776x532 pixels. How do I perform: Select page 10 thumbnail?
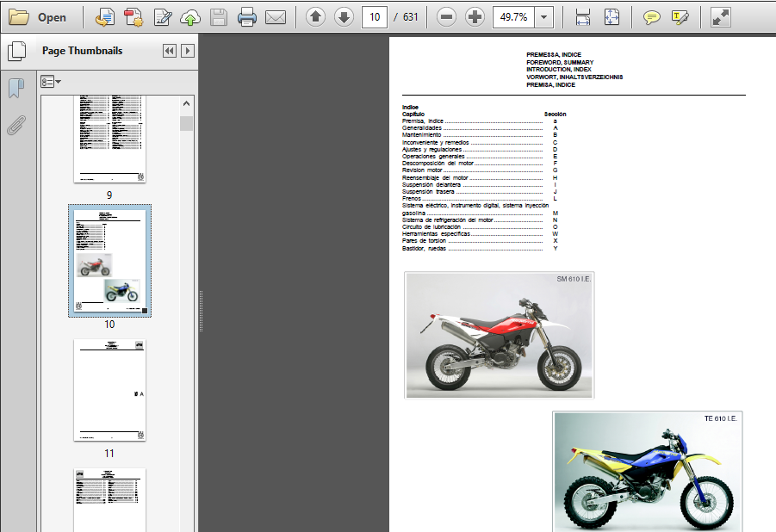(110, 261)
